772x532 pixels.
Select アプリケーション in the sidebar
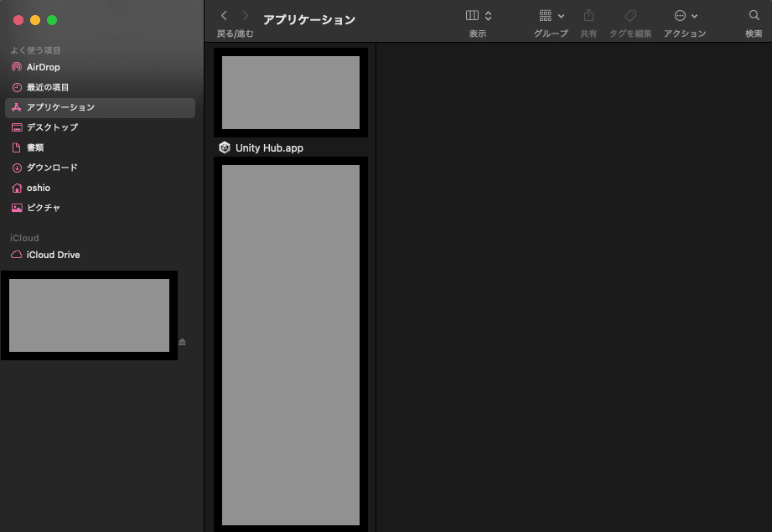[x=100, y=107]
